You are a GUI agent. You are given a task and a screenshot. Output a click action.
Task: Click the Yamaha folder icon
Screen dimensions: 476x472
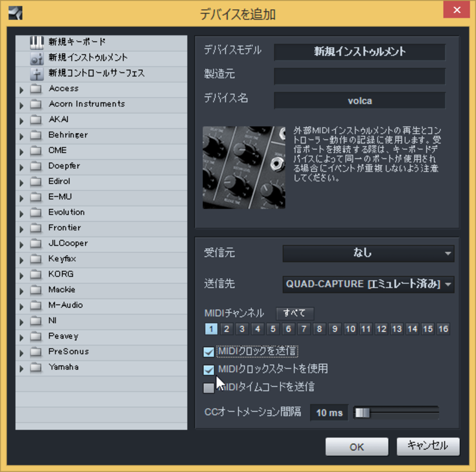[36, 368]
